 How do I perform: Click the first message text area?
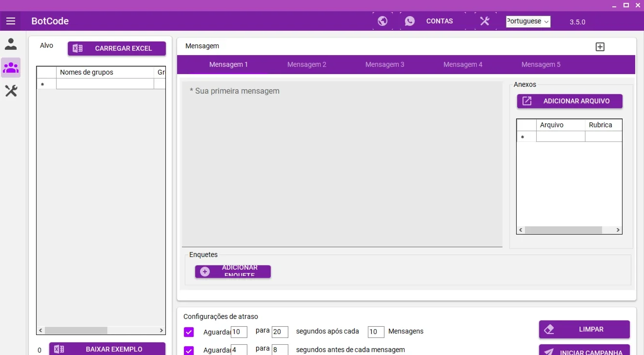coord(342,164)
